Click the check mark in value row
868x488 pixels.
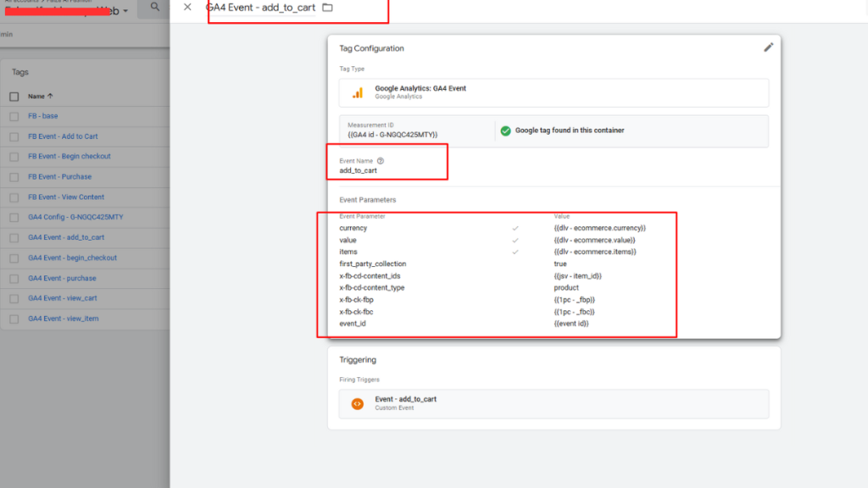515,240
